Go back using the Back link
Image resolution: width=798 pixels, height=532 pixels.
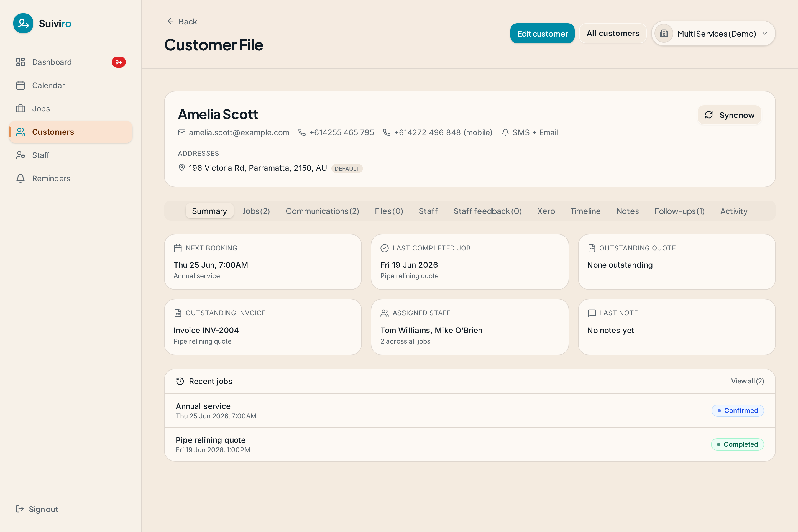click(182, 21)
